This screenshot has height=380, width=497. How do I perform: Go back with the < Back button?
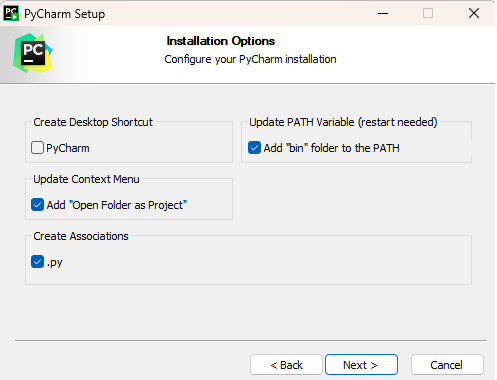coord(286,365)
